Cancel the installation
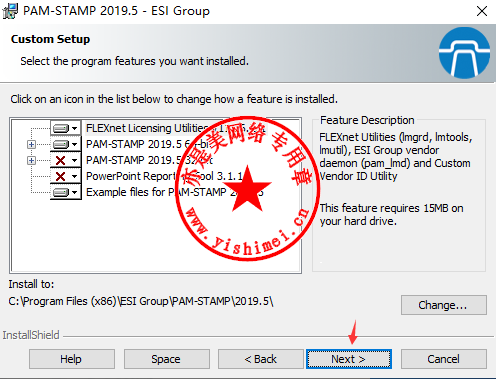Screen dimensions: 496x379 coord(444,359)
